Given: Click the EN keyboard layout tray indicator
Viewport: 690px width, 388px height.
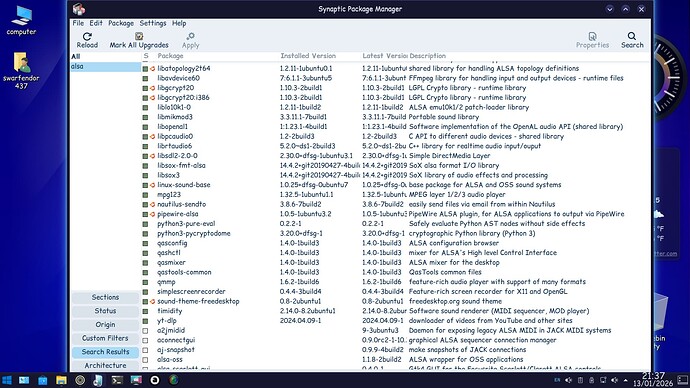Looking at the screenshot, I should 557,380.
